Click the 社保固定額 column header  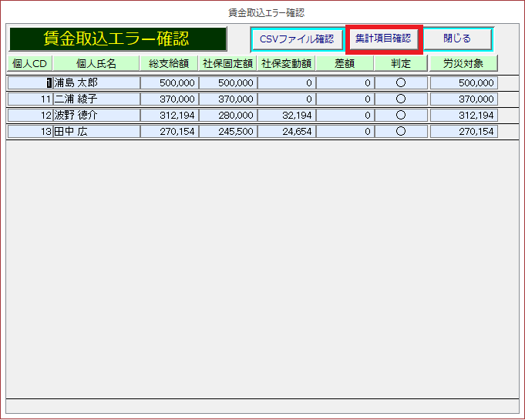pyautogui.click(x=227, y=63)
